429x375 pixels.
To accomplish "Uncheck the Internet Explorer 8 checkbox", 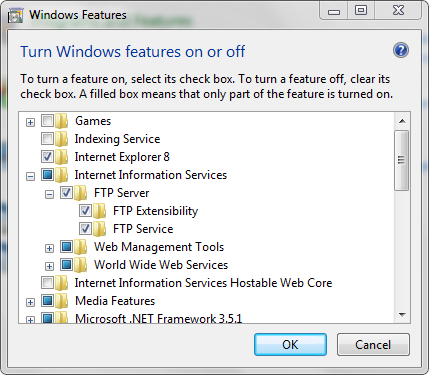I will [47, 157].
